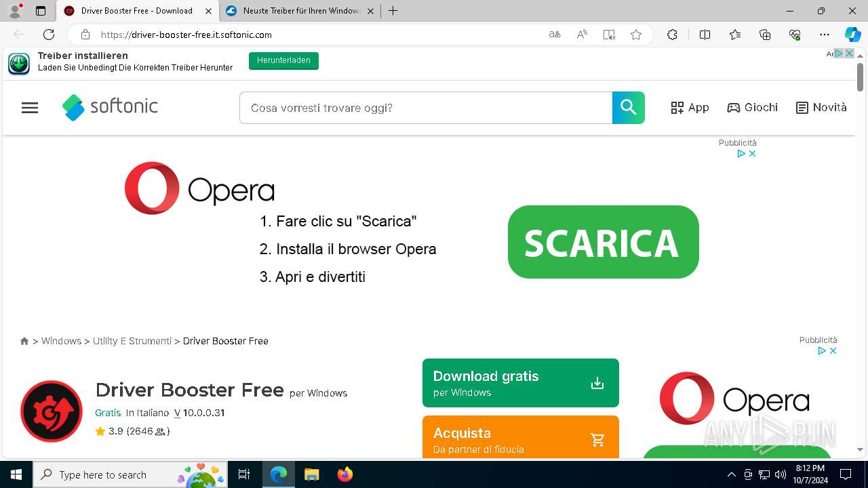Open the tab actions menu icon

[x=41, y=11]
